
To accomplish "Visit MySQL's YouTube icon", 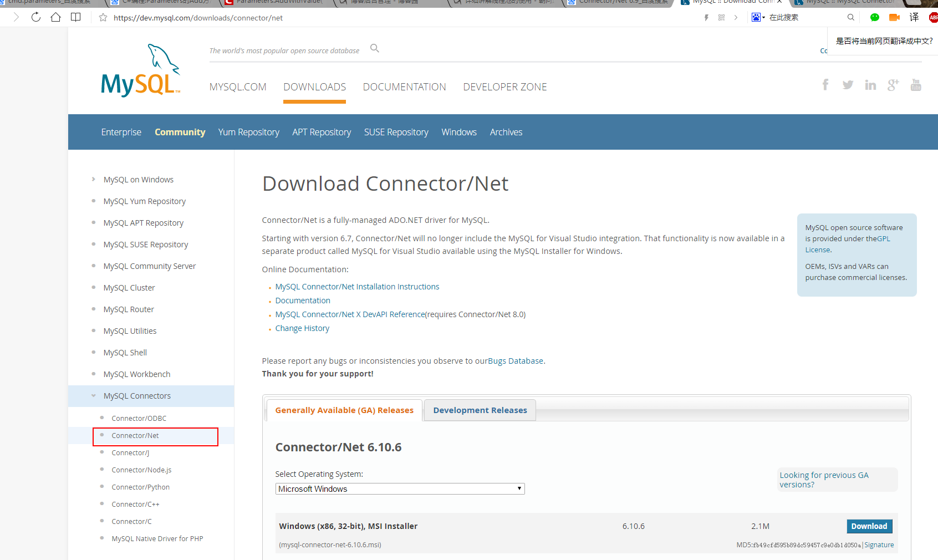I will click(x=916, y=85).
